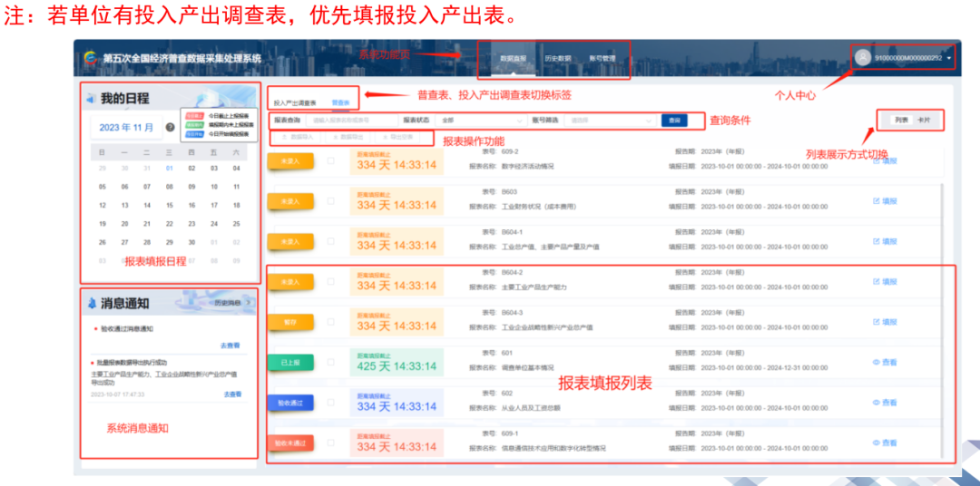Click the 批量报表数据导出执行成功 message title
The width and height of the screenshot is (980, 486).
[132, 363]
